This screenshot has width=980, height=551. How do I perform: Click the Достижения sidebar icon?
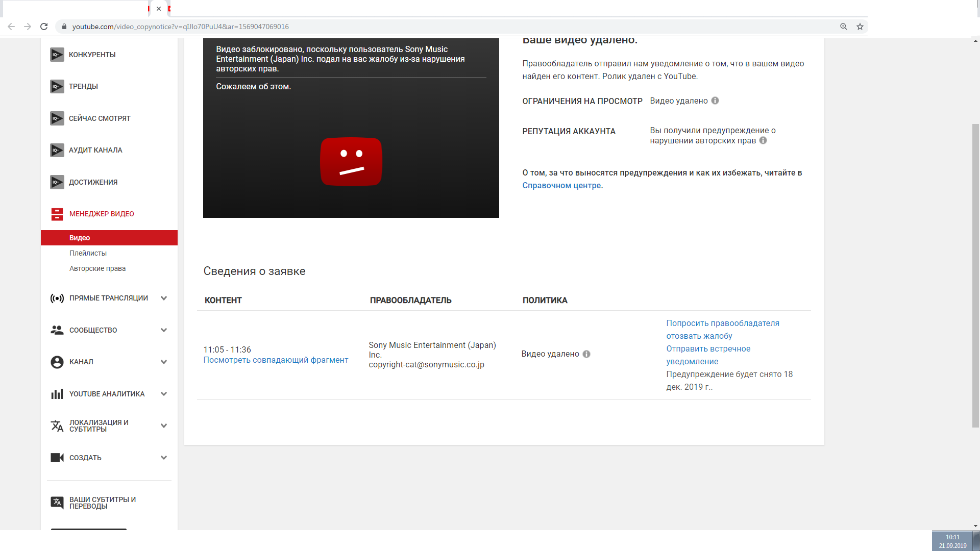pos(57,182)
